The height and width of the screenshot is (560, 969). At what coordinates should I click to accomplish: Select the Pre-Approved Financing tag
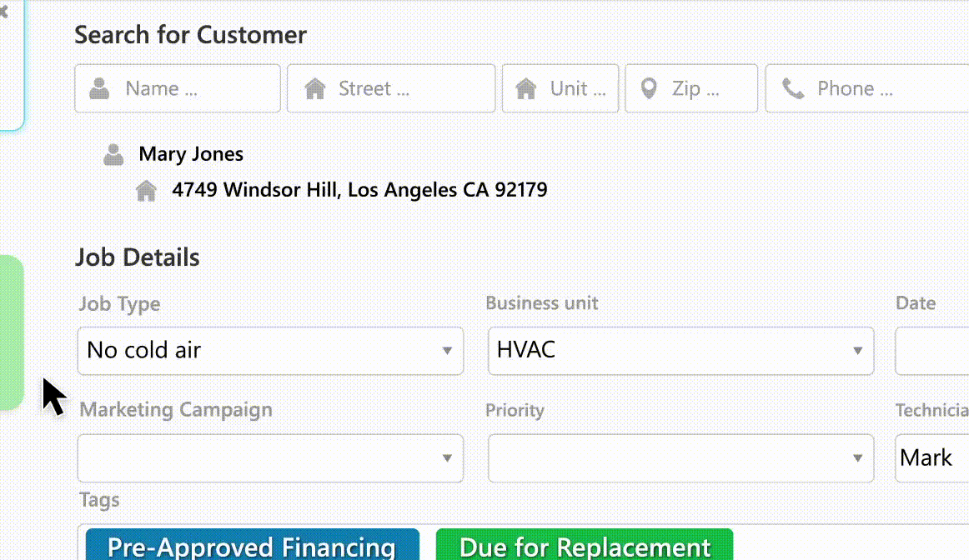pos(252,547)
